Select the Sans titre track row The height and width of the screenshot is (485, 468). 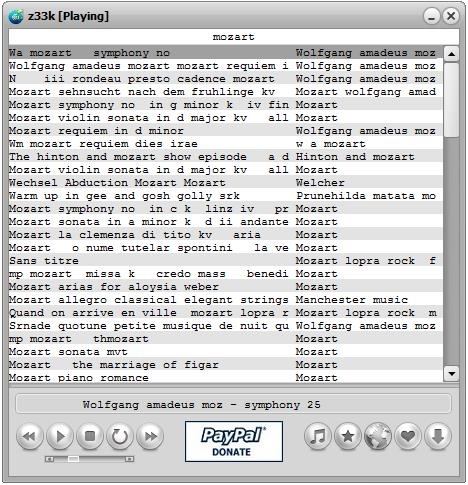tap(226, 261)
